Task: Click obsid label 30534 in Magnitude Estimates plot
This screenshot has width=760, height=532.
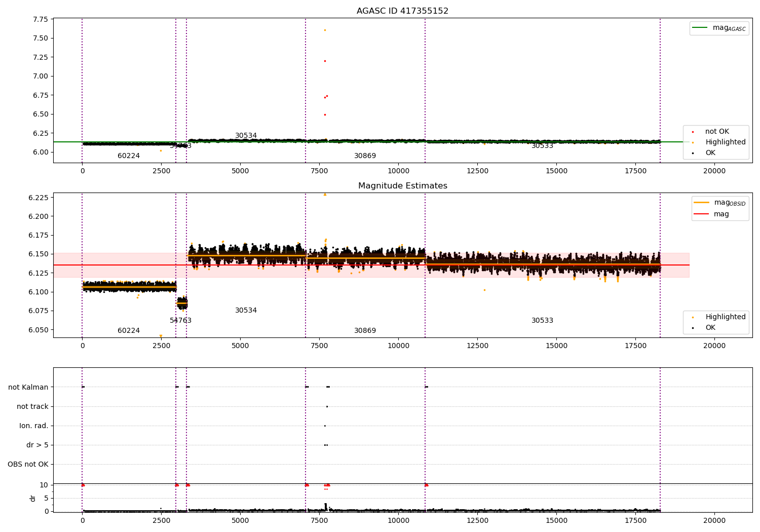Action: [246, 311]
